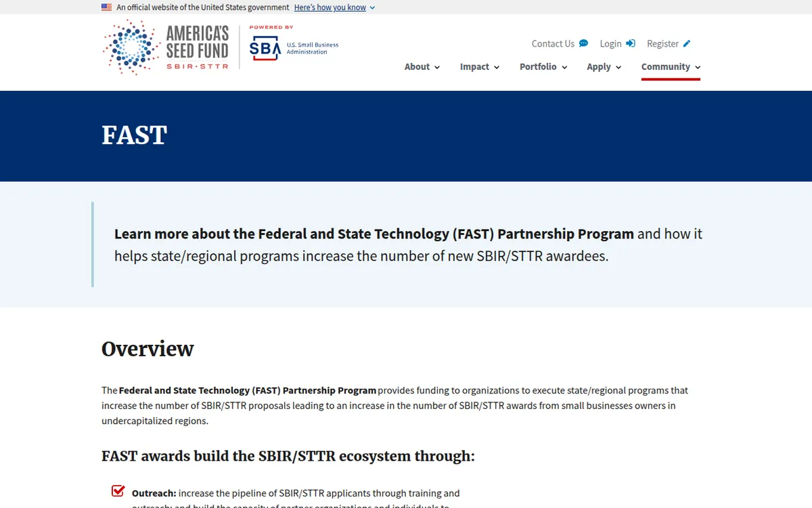This screenshot has height=508, width=812.
Task: Click the red checkmark icon beside Outreach
Action: (x=118, y=491)
